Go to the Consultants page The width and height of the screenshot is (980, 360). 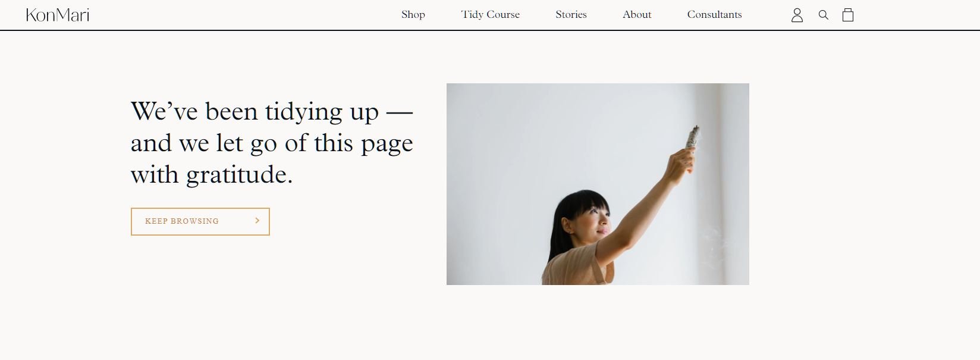714,14
